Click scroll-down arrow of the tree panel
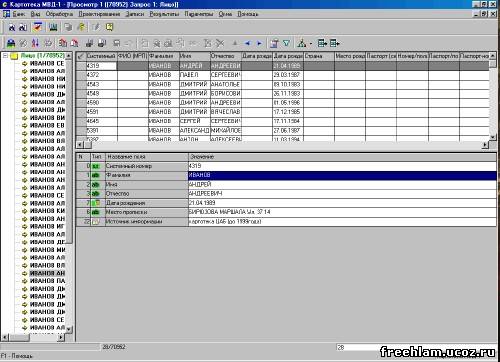 coord(69,329)
